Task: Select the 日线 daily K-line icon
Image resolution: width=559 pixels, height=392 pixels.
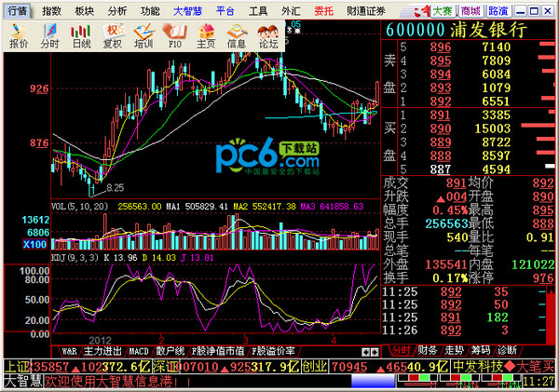Action: pyautogui.click(x=81, y=34)
